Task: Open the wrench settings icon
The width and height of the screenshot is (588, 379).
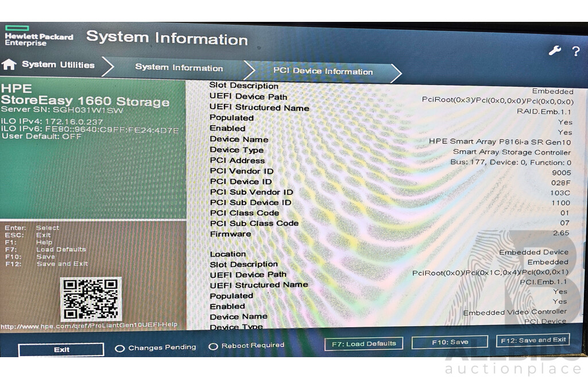Action: coord(555,50)
